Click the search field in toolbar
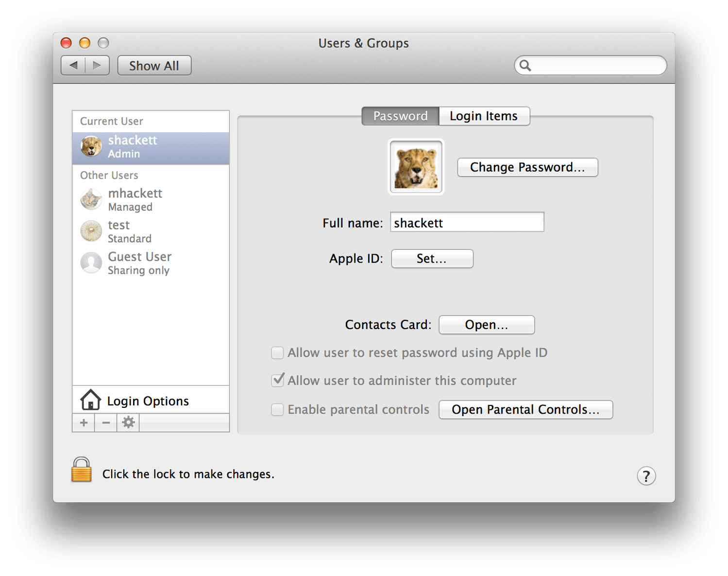The image size is (728, 576). tap(595, 65)
